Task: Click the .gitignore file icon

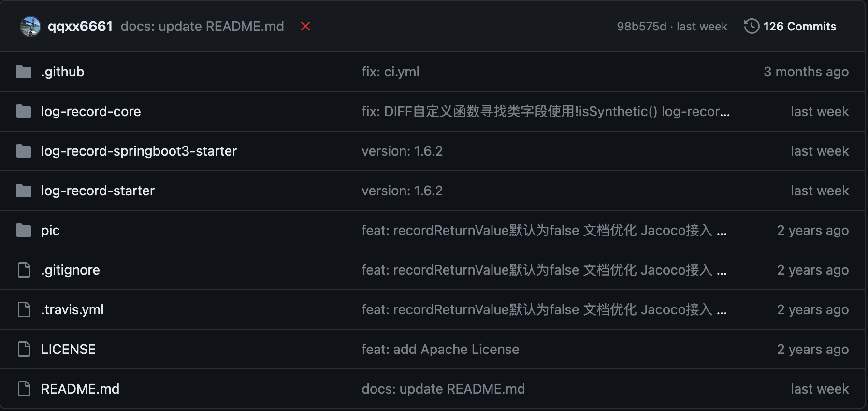Action: pyautogui.click(x=24, y=270)
